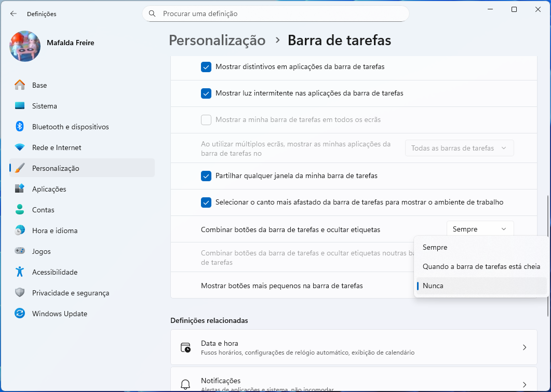551x392 pixels.
Task: Open the Jogos gamepad icon
Action: coord(20,251)
